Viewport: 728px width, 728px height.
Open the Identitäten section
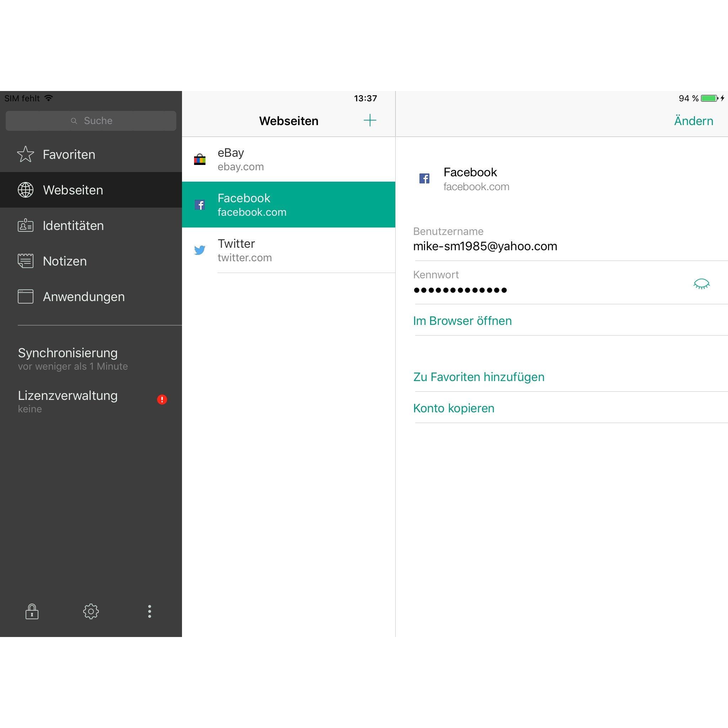tap(91, 225)
